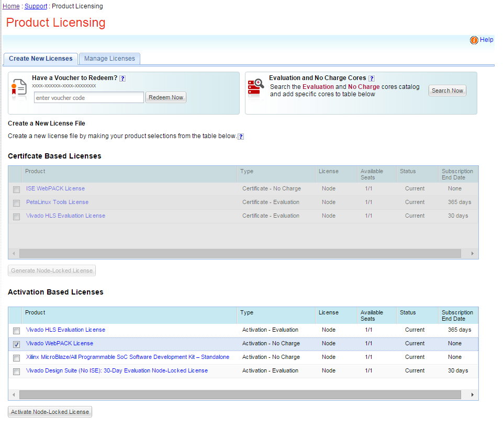This screenshot has width=504, height=429.
Task: Click Subscription End Date header in Certificate table
Action: [x=457, y=175]
